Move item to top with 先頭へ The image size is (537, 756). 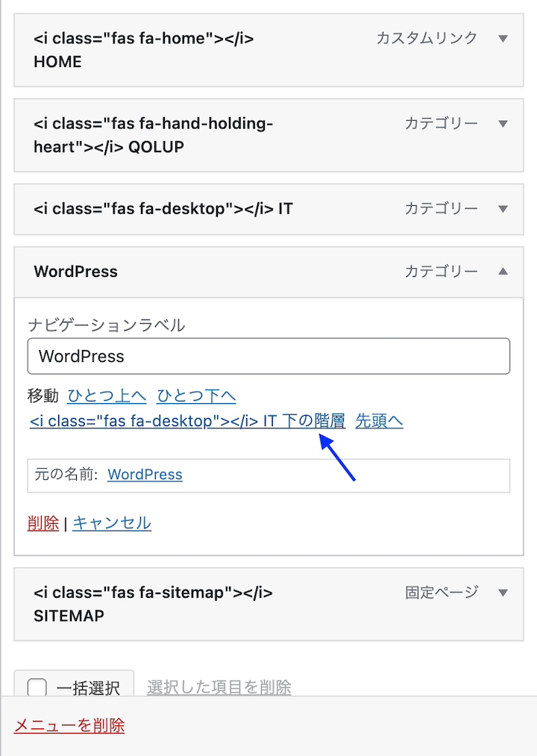pyautogui.click(x=379, y=421)
